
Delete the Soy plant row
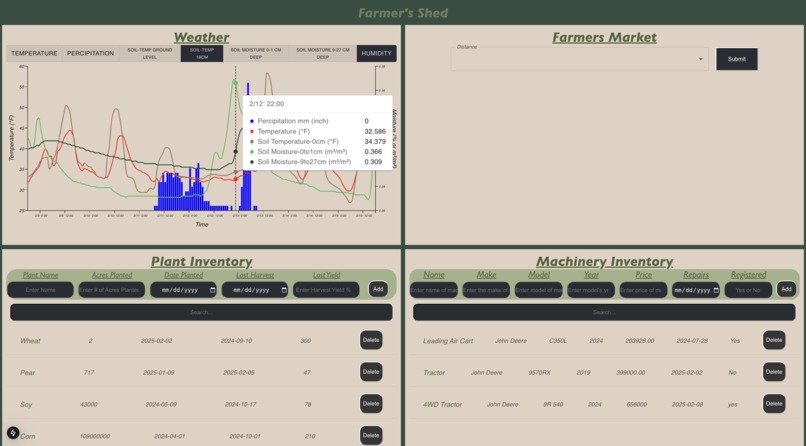[371, 404]
